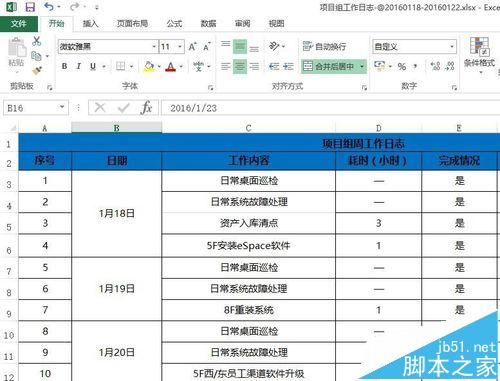This screenshot has width=500, height=381.
Task: Apply percent style icon
Action: pyautogui.click(x=402, y=66)
